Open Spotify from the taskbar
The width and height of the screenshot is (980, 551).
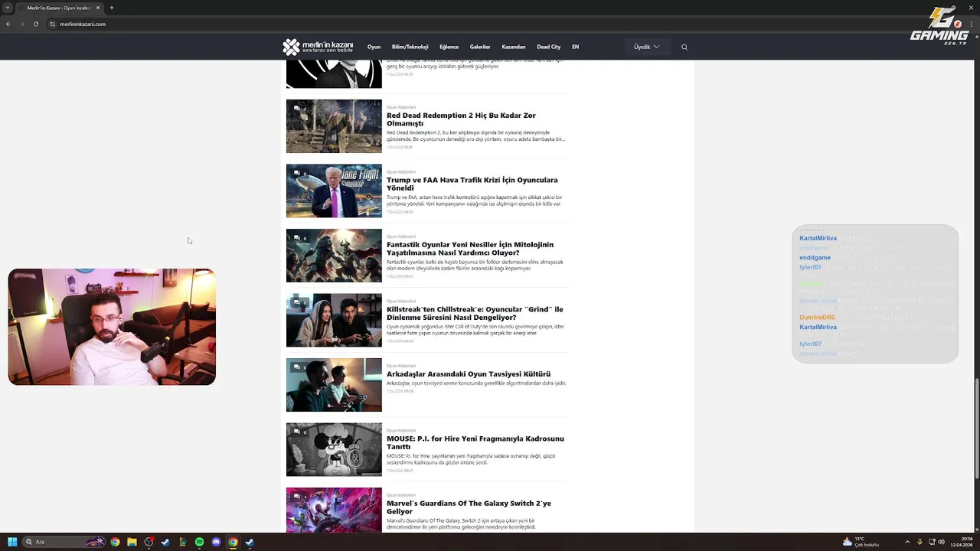199,542
